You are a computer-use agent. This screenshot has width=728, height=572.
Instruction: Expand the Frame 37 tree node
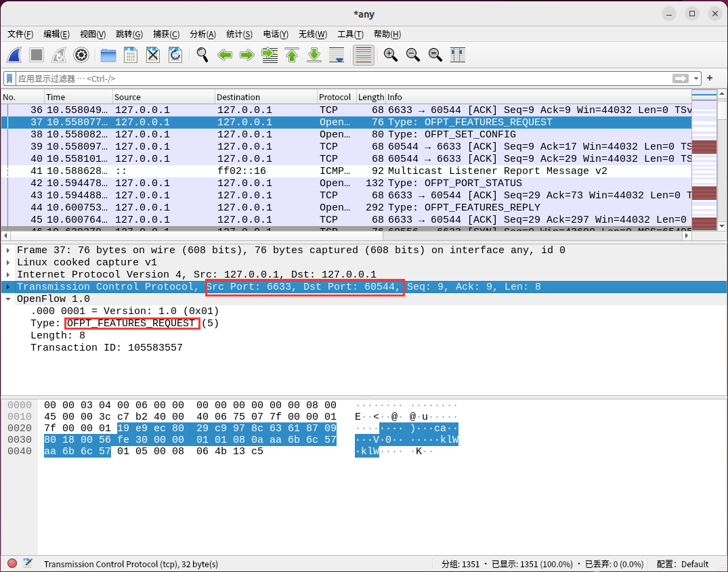pyautogui.click(x=8, y=250)
